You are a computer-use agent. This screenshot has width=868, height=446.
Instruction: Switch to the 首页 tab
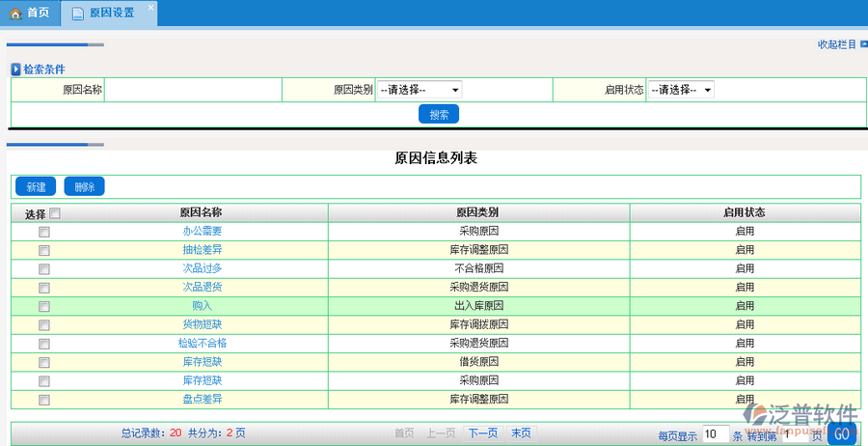click(30, 14)
